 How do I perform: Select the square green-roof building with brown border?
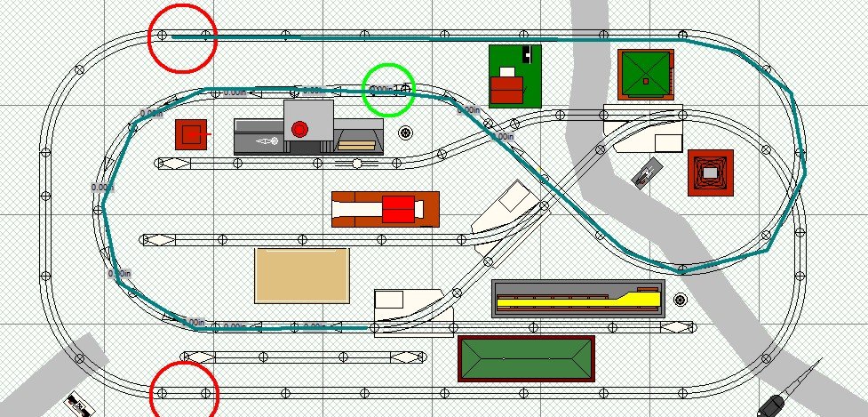[646, 75]
